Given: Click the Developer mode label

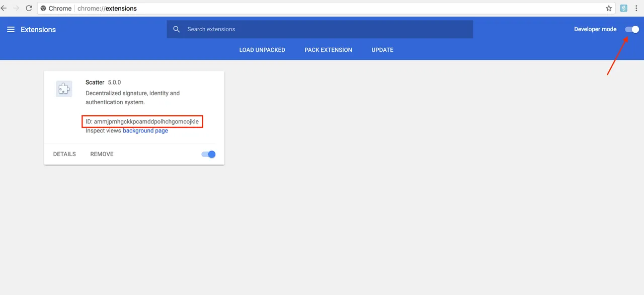Looking at the screenshot, I should point(595,29).
